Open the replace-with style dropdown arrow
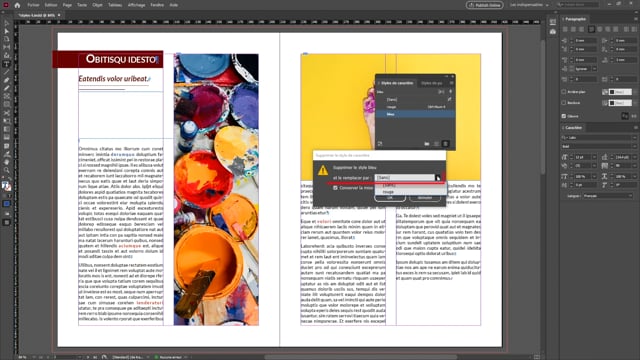Viewport: 640px width, 360px height. [438, 178]
